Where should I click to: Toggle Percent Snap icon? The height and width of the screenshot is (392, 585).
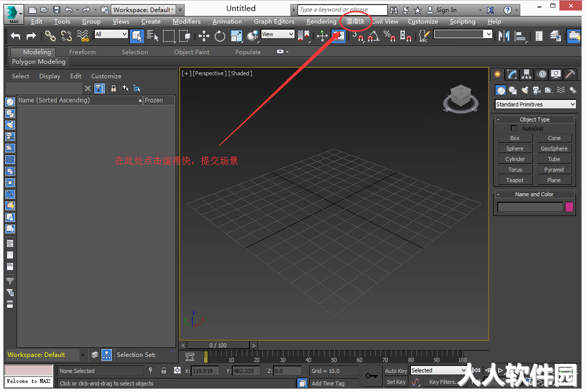(x=389, y=36)
